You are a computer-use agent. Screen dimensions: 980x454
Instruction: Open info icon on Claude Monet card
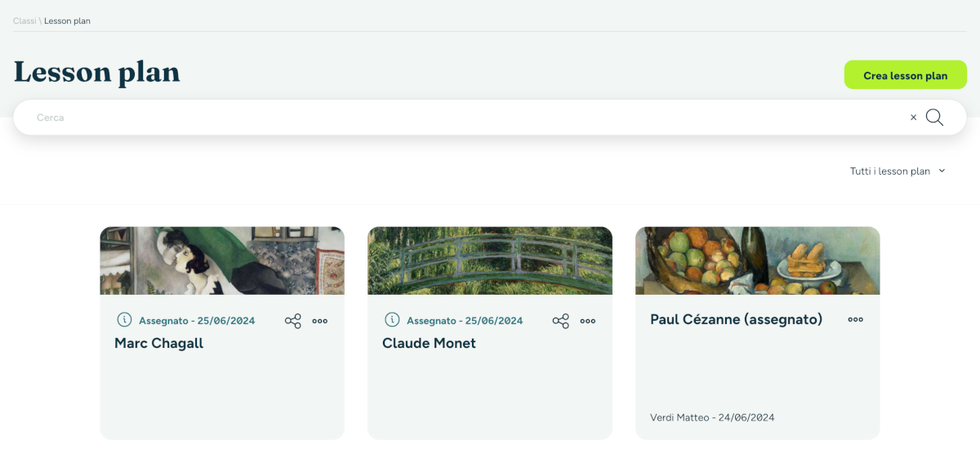tap(392, 320)
